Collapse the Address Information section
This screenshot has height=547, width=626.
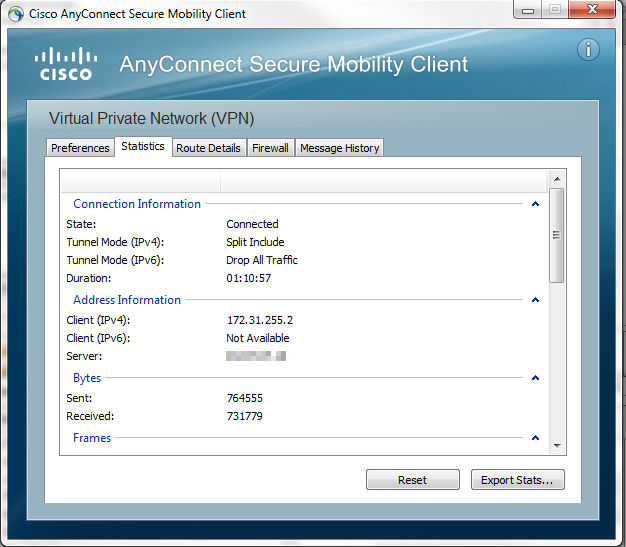[x=536, y=300]
